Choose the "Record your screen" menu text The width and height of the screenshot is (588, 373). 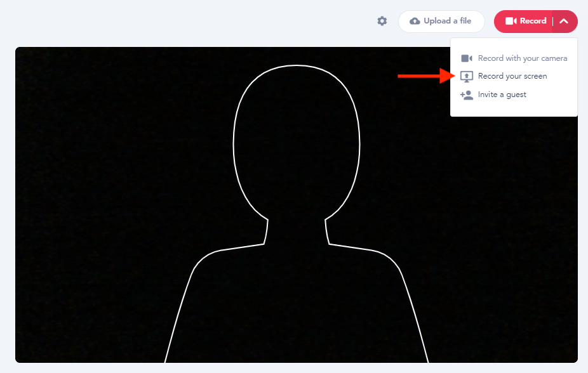pos(512,76)
